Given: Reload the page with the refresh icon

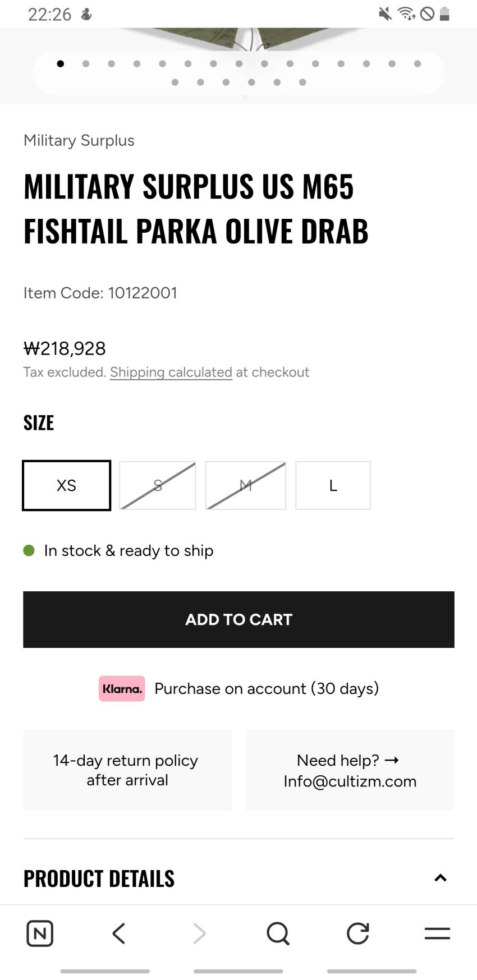Looking at the screenshot, I should tap(357, 933).
